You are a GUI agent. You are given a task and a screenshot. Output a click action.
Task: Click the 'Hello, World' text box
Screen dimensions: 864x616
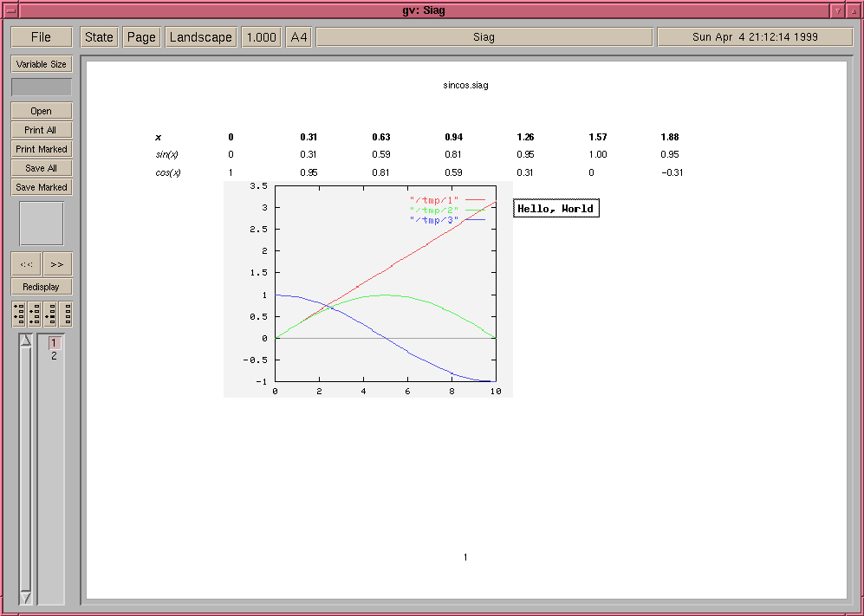[556, 208]
